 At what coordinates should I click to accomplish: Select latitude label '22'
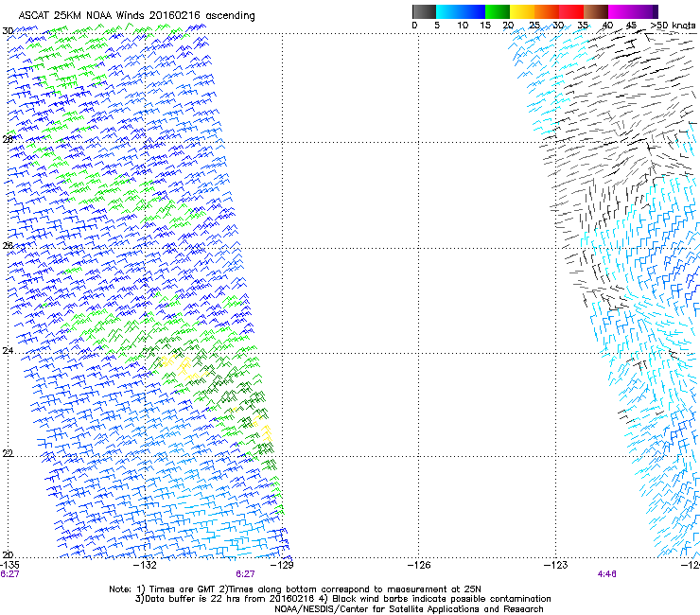click(x=8, y=453)
